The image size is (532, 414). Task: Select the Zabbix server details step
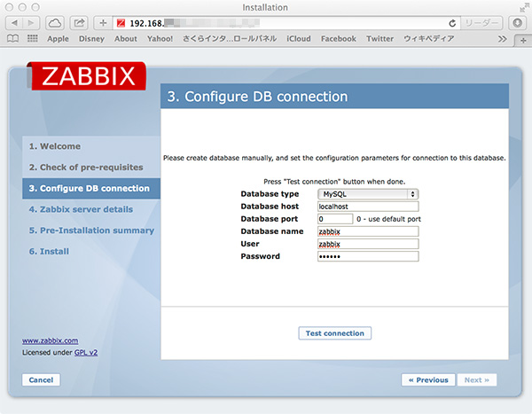[80, 209]
